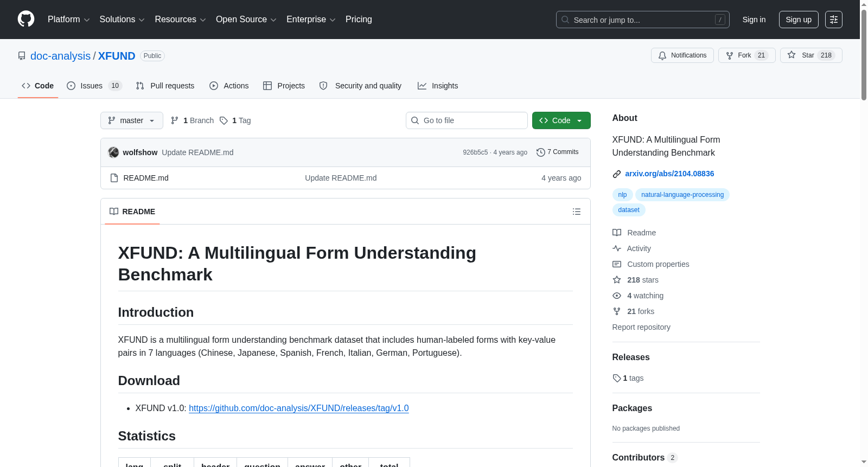Open the Contributors section heading link
The image size is (868, 467).
[x=645, y=457]
